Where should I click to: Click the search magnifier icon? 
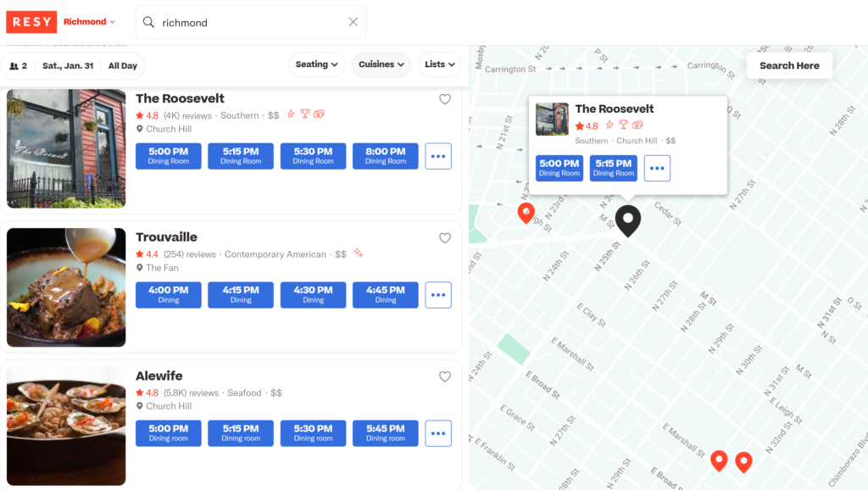(x=148, y=22)
